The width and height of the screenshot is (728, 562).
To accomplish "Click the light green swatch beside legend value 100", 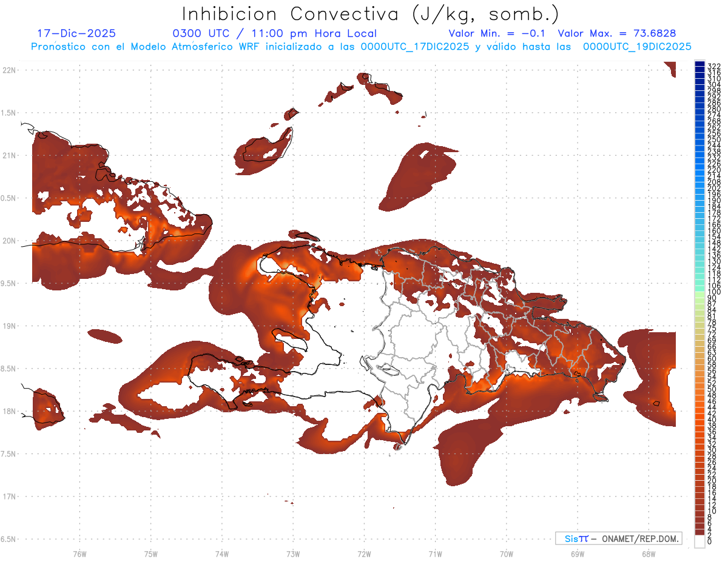I will click(699, 295).
